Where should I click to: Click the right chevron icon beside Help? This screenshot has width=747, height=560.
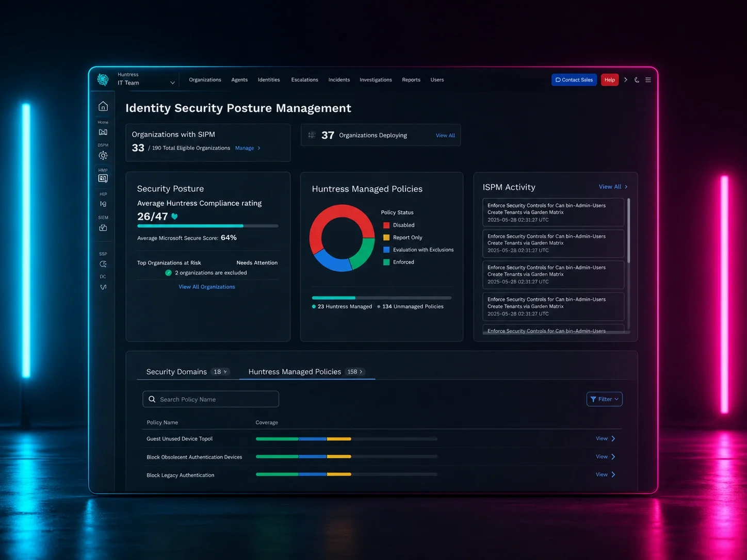626,80
